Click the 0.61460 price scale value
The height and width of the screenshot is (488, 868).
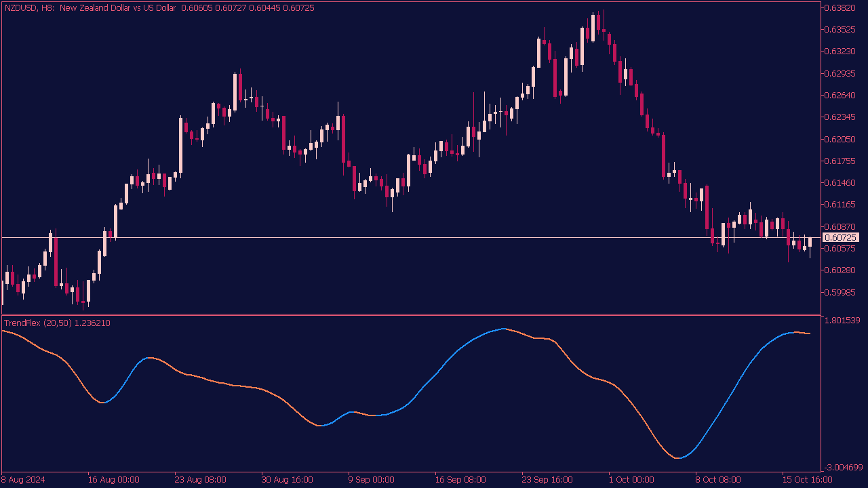point(840,183)
